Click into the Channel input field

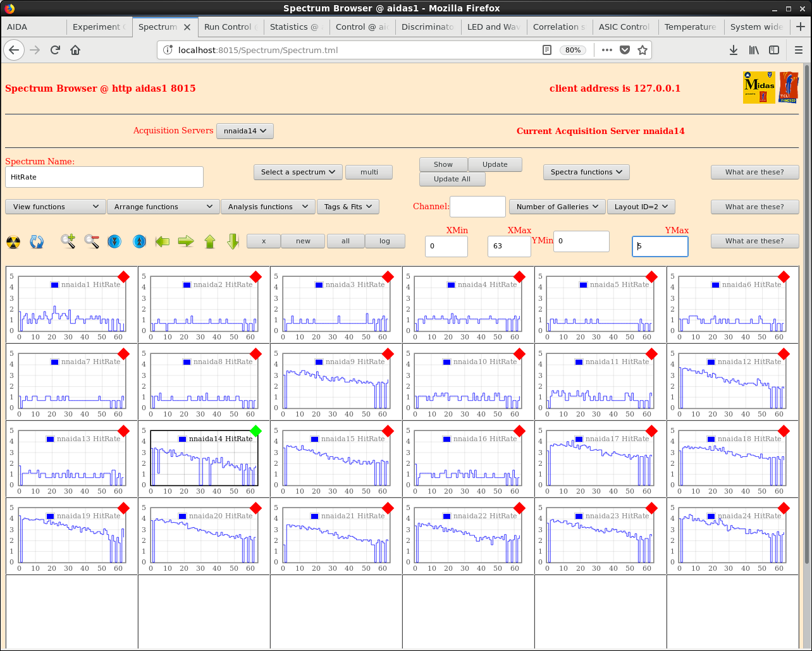pyautogui.click(x=477, y=207)
